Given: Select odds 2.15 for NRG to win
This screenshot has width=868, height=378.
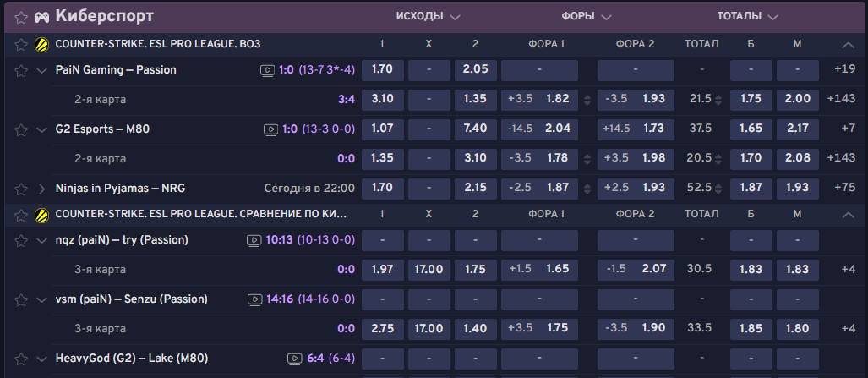Looking at the screenshot, I should [475, 188].
